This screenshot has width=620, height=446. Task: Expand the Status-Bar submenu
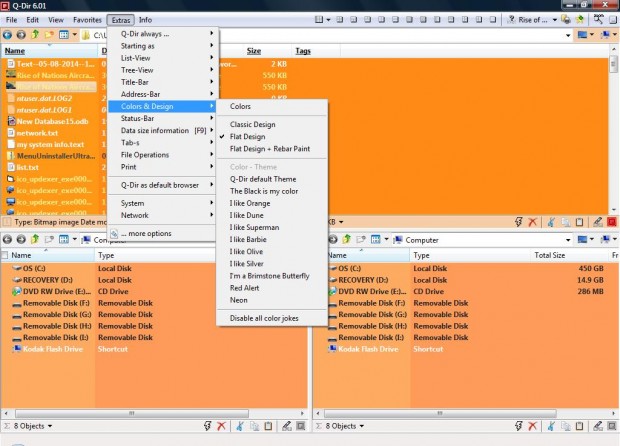tap(162, 118)
